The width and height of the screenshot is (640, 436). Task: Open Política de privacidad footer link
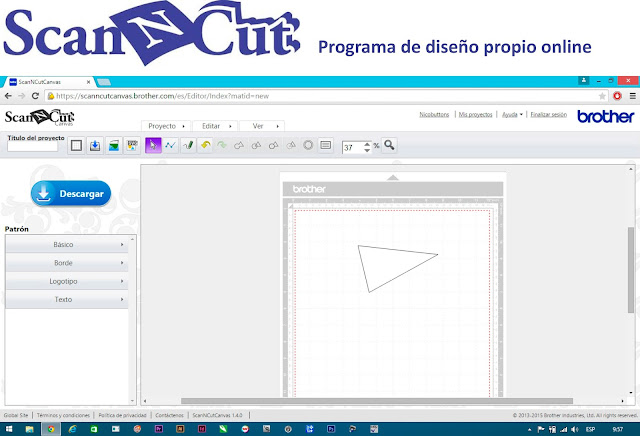click(x=122, y=415)
